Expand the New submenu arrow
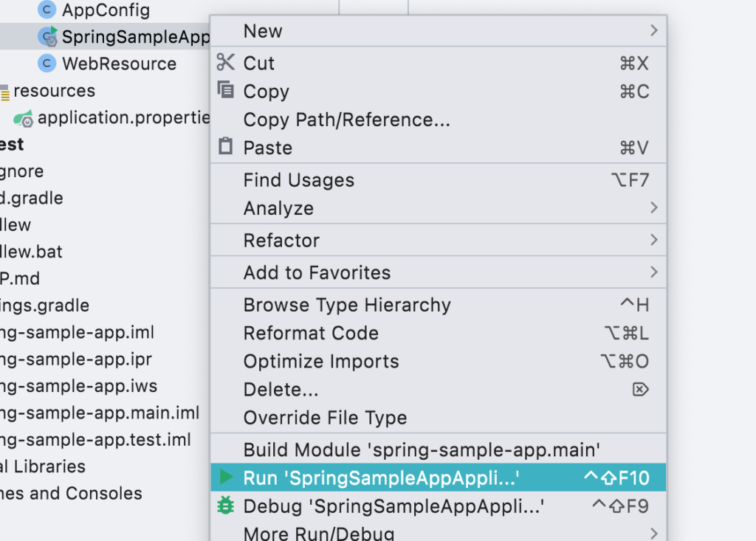The height and width of the screenshot is (541, 756). point(653,31)
